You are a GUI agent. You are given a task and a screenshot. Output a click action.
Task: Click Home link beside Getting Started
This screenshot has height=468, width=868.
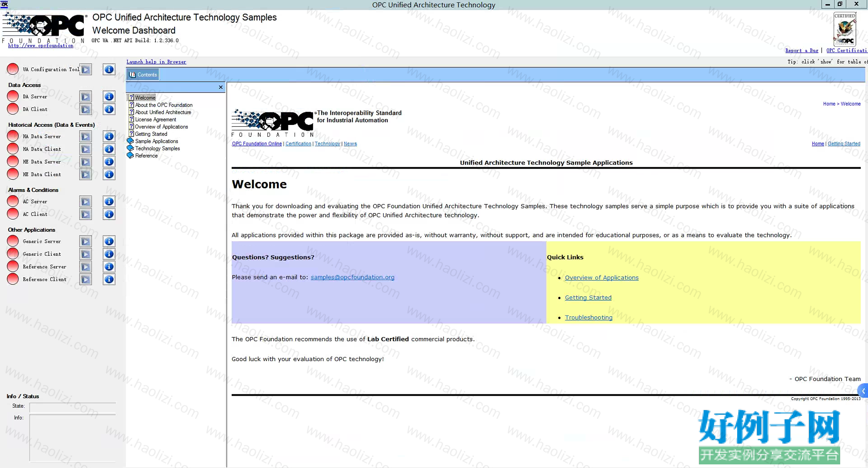[x=817, y=143]
